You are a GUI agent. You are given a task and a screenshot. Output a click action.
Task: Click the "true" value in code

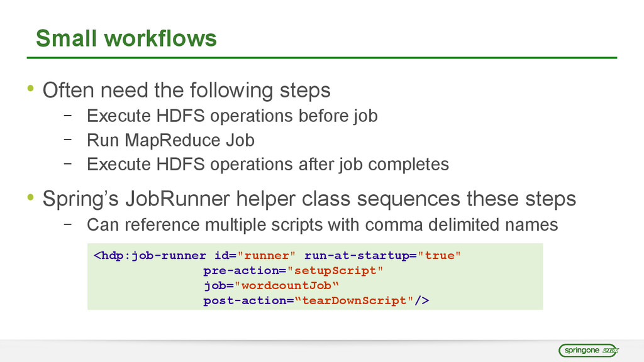pos(440,255)
